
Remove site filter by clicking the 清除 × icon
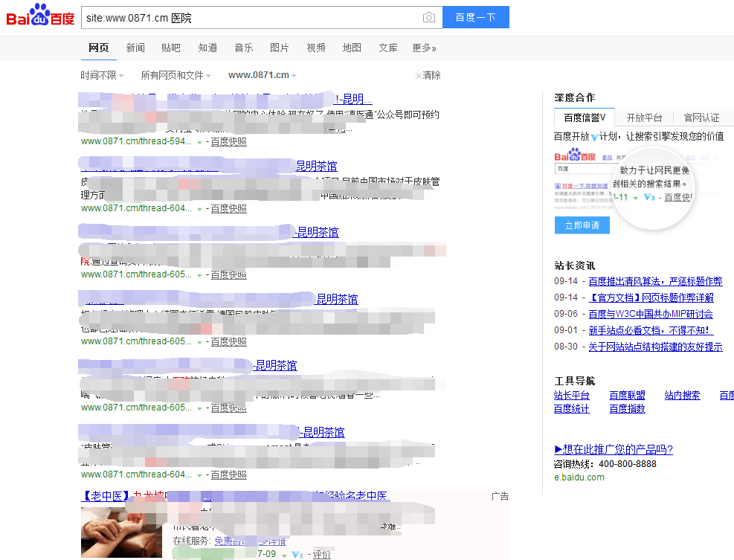click(419, 74)
